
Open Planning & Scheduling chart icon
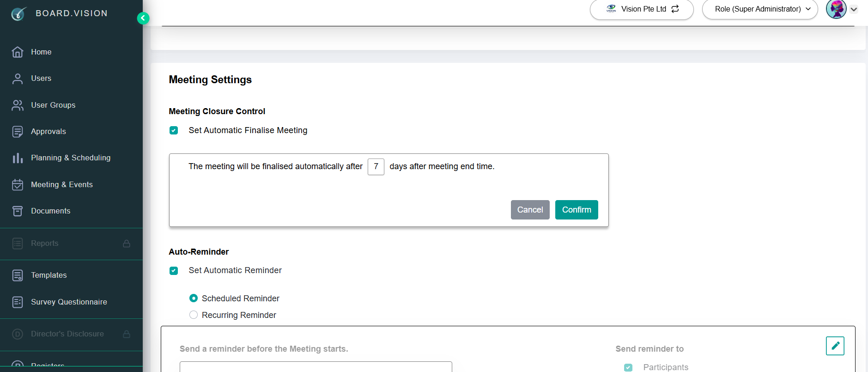(x=18, y=158)
